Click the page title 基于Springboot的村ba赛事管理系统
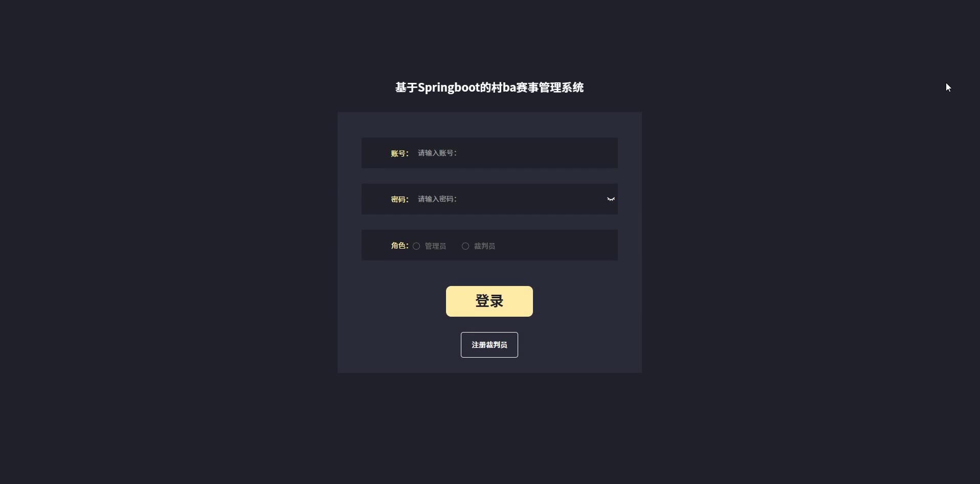 (489, 87)
